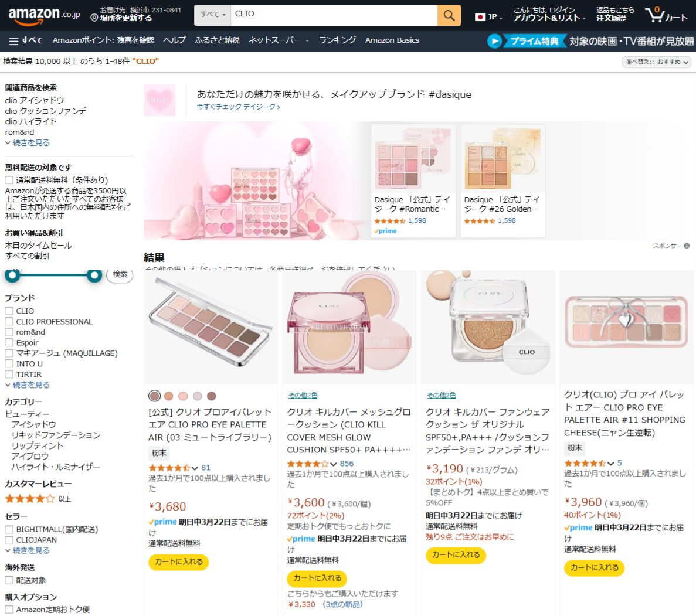Move the right price slider handle
This screenshot has width=696, height=616.
[94, 275]
